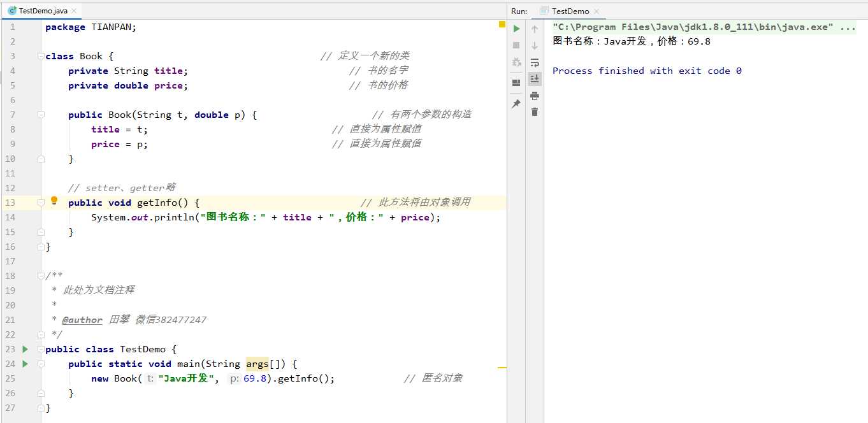Run class from gutter arrow on line 23
The height and width of the screenshot is (423, 868).
pyautogui.click(x=25, y=349)
